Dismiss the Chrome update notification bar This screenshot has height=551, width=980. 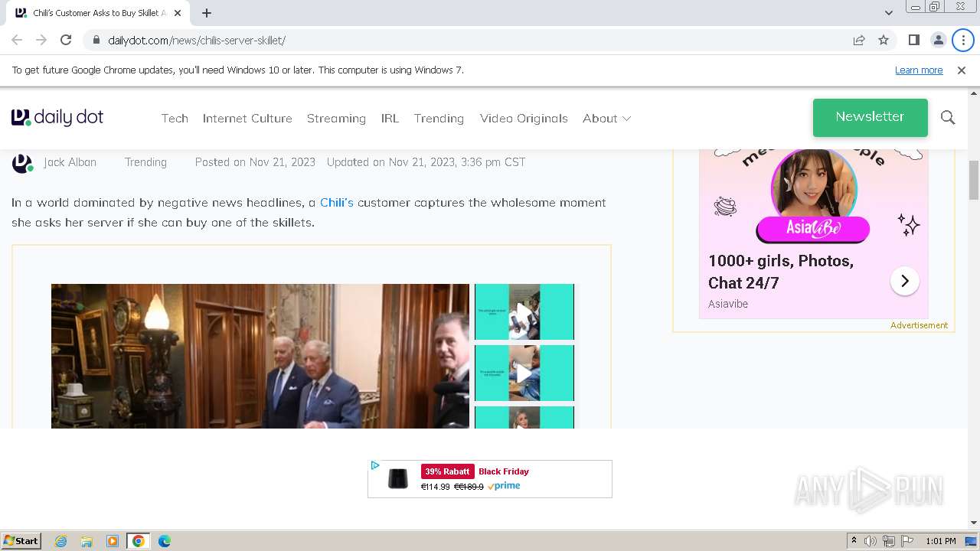(x=962, y=70)
